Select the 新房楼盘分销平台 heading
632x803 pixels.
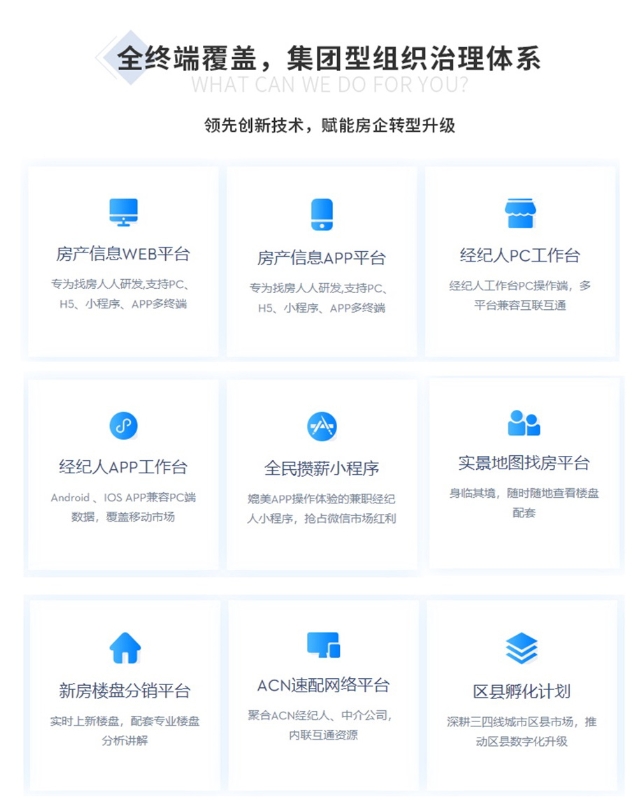tap(125, 691)
